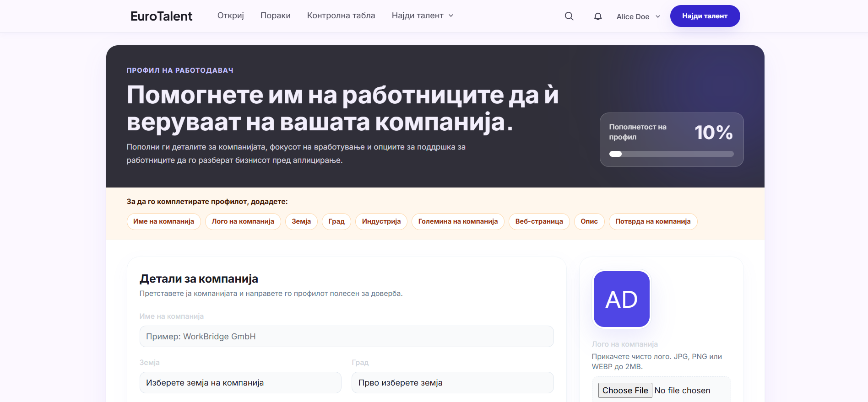
Task: Go to Пораки in the navigation
Action: (x=276, y=16)
